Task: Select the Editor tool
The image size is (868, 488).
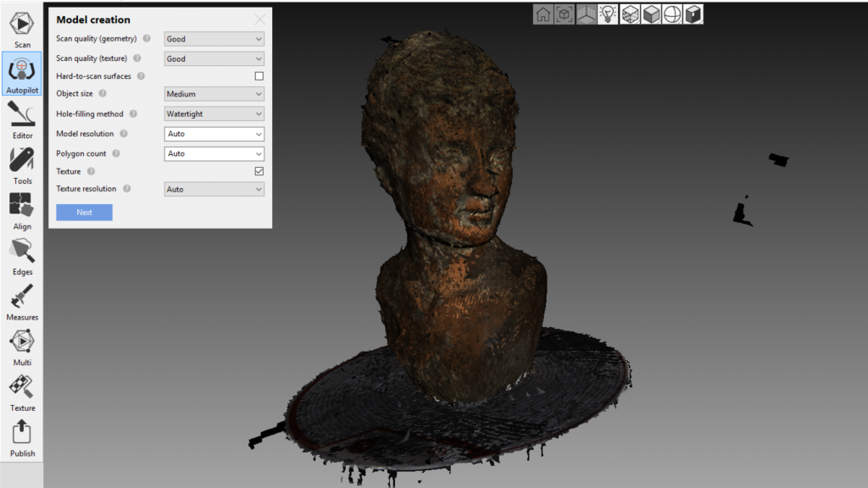Action: pos(22,119)
